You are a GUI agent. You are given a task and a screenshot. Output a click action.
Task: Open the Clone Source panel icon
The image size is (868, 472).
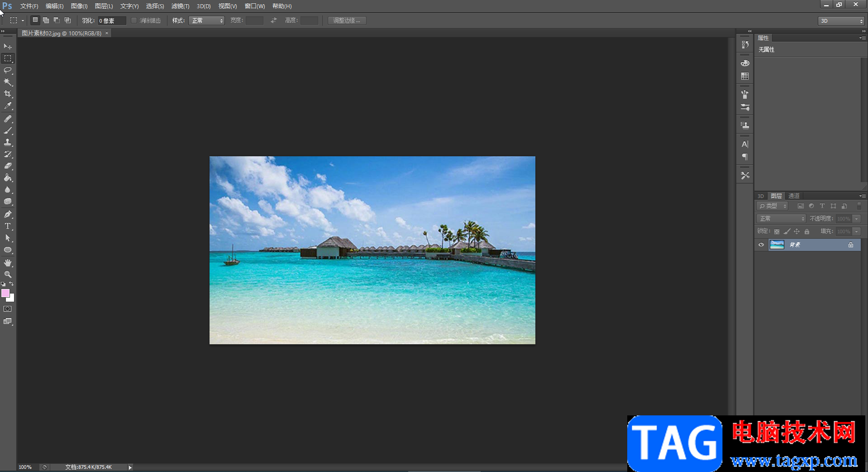coord(745,125)
